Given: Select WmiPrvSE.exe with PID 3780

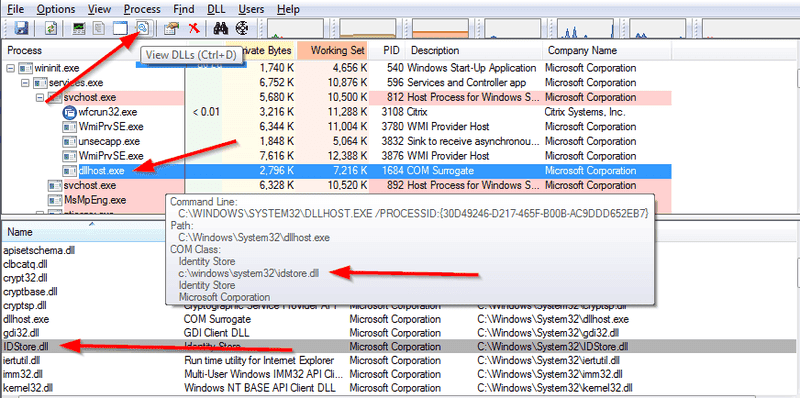Looking at the screenshot, I should click(x=111, y=127).
